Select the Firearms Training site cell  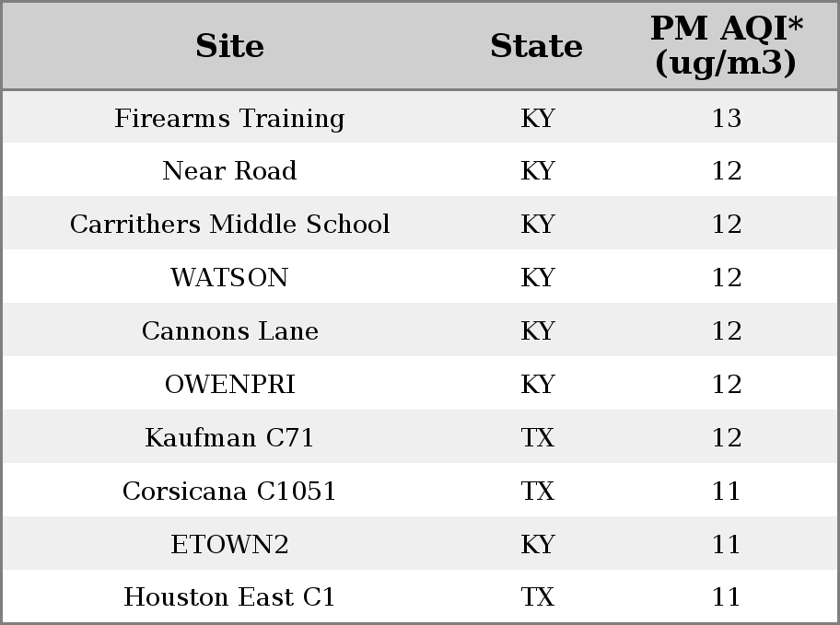tap(229, 118)
